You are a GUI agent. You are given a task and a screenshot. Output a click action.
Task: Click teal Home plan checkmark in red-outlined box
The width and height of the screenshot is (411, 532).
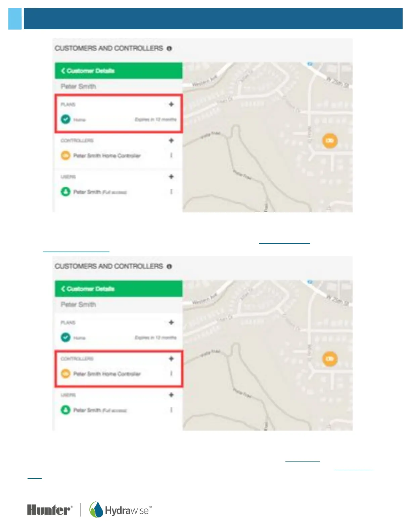(65, 119)
